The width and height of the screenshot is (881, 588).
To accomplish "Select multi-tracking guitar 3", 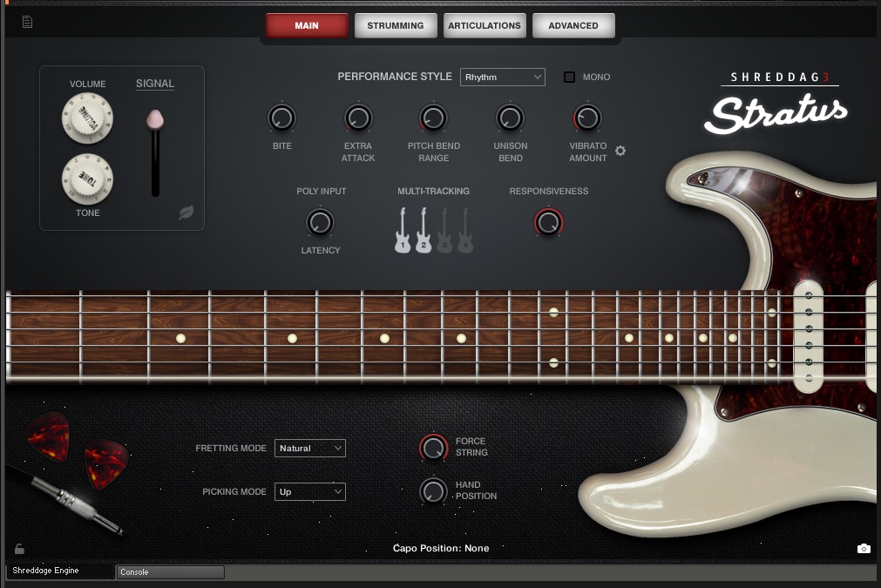I will click(444, 230).
